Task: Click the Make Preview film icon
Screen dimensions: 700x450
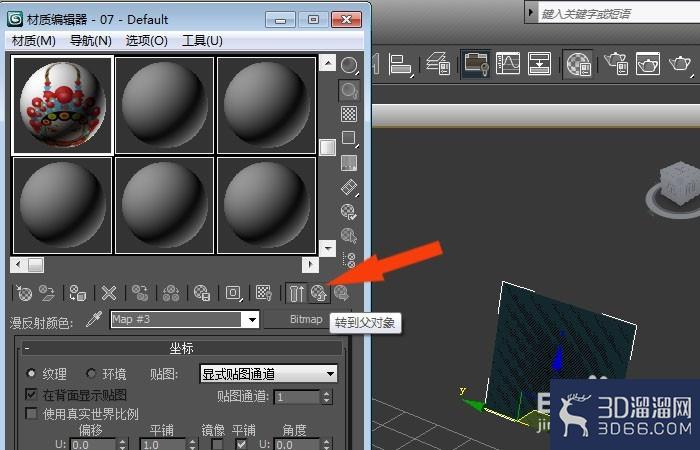Action: [x=349, y=187]
